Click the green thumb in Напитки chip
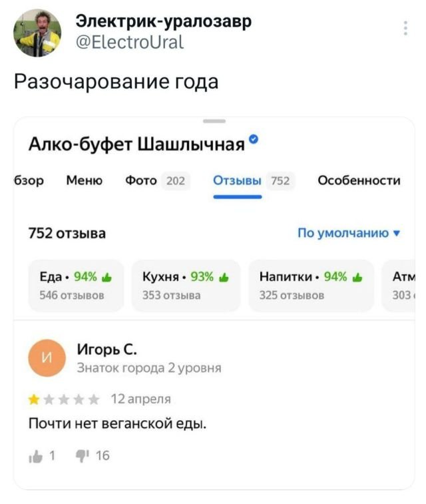The height and width of the screenshot is (504, 426). pos(357,278)
